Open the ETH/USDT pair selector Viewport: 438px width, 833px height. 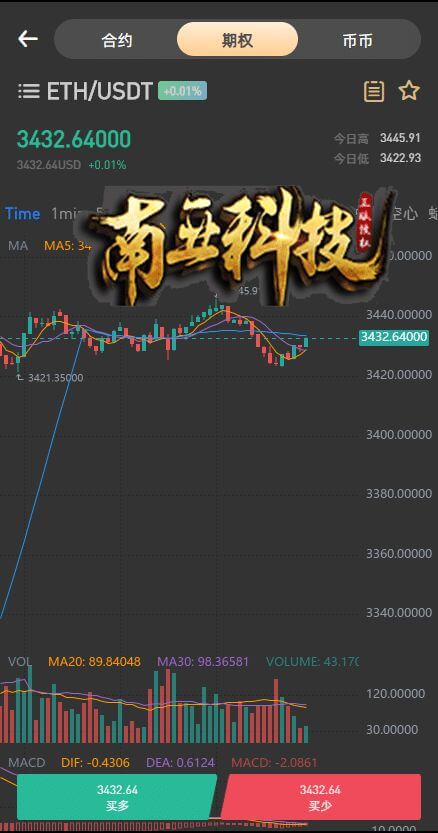click(99, 91)
